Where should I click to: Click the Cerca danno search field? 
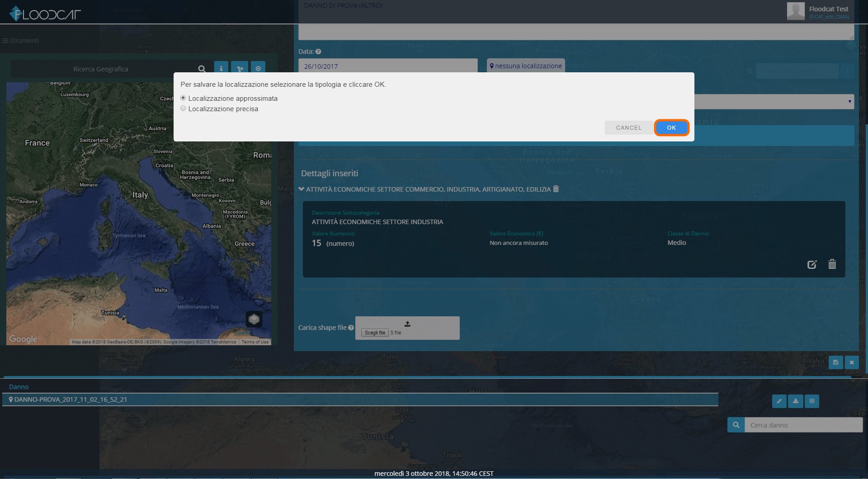point(803,425)
